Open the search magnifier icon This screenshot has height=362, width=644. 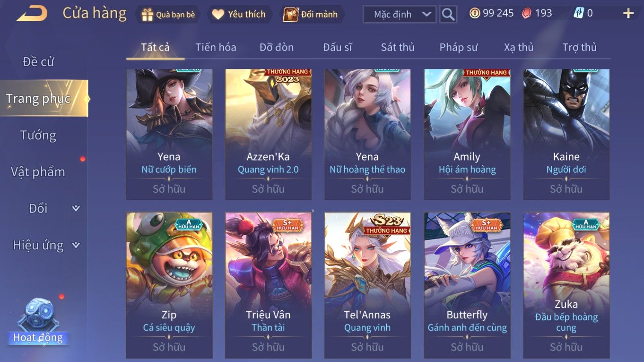(x=448, y=14)
